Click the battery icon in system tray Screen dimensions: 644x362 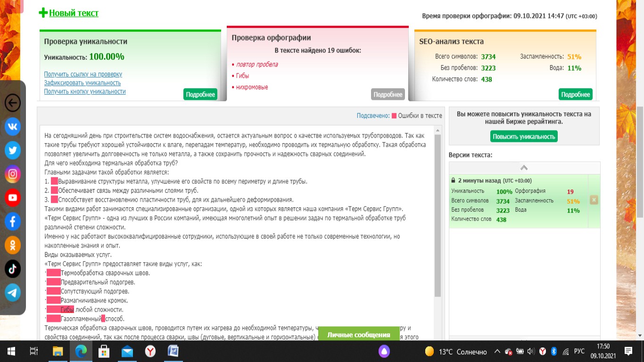(x=520, y=351)
